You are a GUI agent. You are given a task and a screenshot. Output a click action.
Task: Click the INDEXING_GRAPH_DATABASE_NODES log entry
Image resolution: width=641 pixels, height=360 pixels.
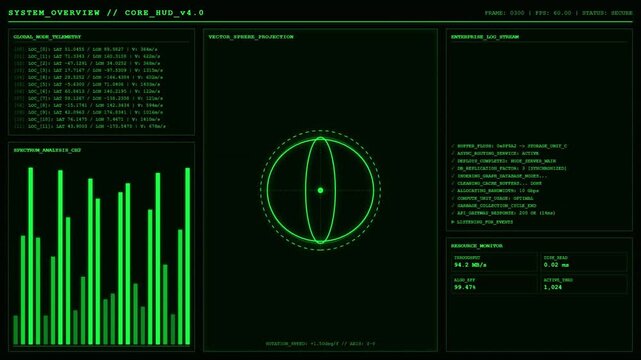pyautogui.click(x=499, y=176)
